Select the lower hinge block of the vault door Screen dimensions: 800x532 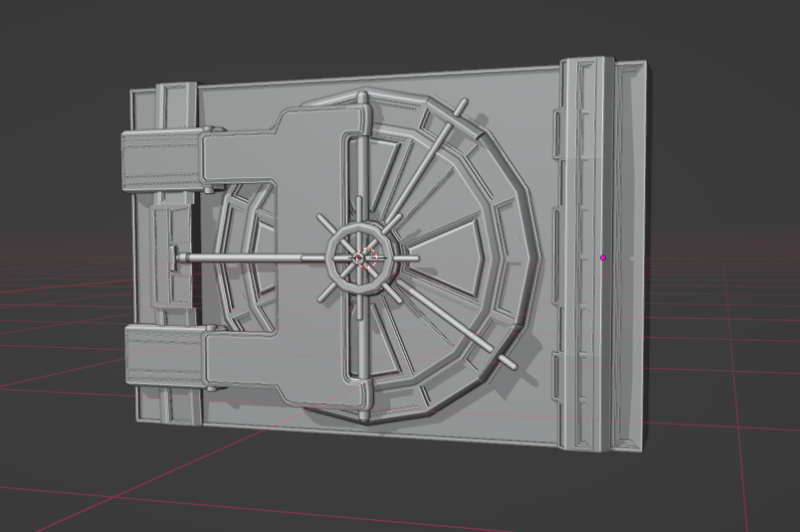tap(165, 356)
